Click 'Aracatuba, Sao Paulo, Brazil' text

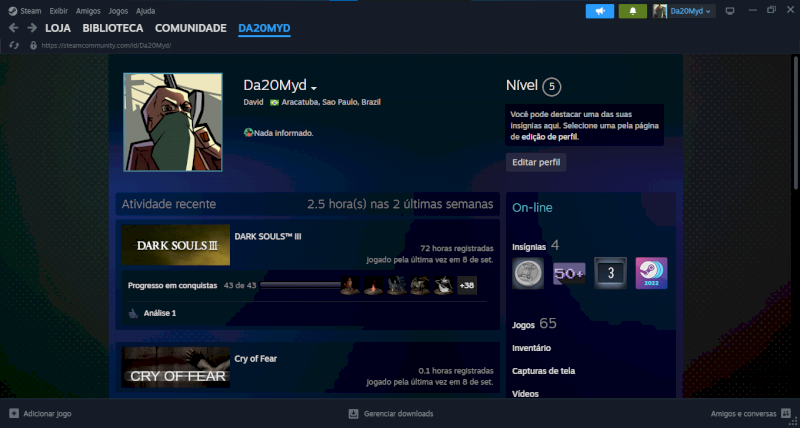pos(331,102)
